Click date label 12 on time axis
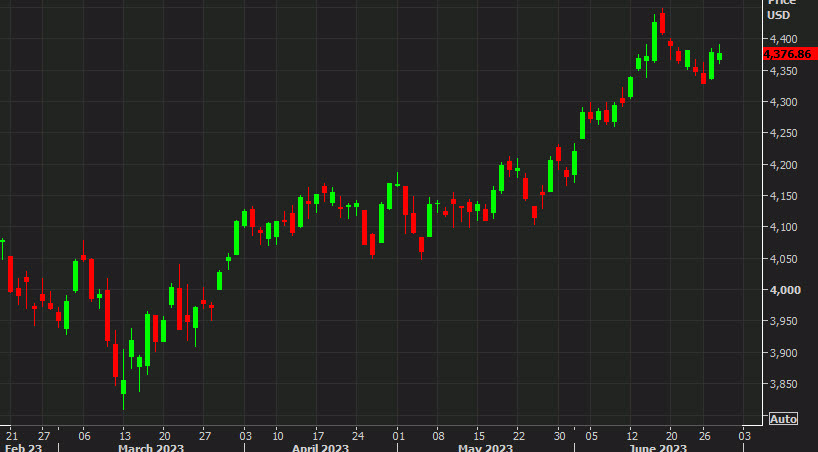 [x=632, y=436]
